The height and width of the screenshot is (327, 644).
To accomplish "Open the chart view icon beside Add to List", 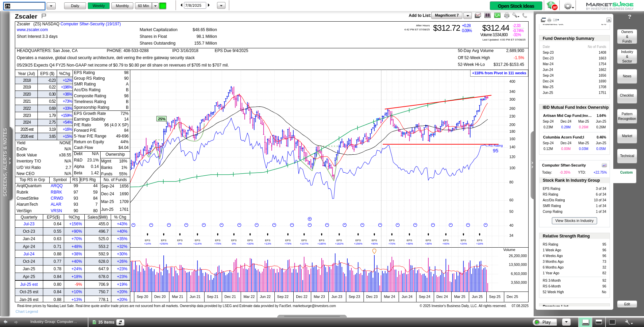I will coord(478,15).
